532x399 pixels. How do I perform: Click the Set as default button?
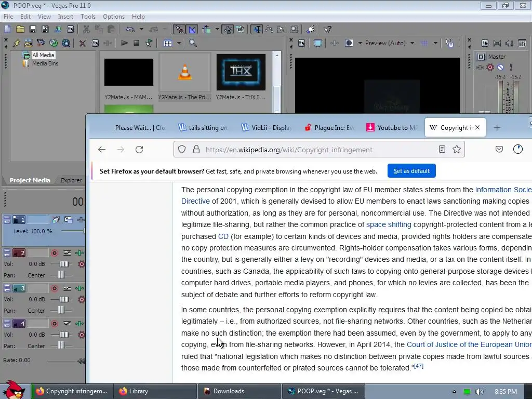point(411,171)
